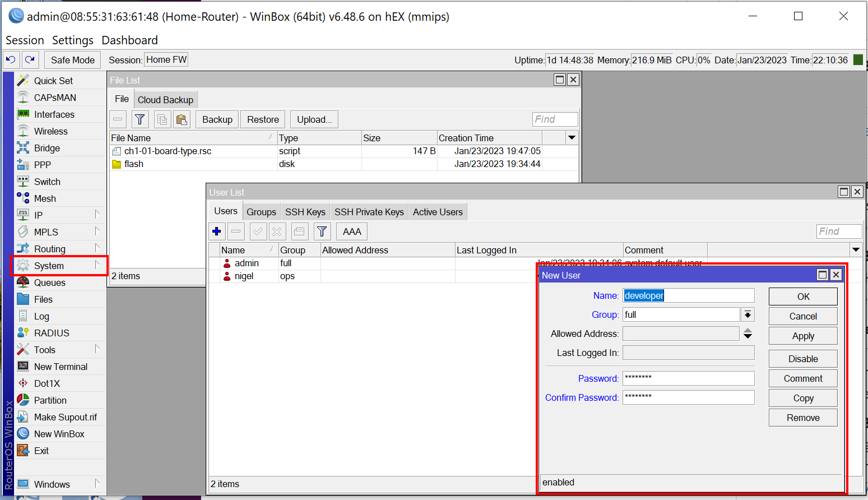
Task: Click the filter funnel icon in File List
Action: (x=140, y=119)
